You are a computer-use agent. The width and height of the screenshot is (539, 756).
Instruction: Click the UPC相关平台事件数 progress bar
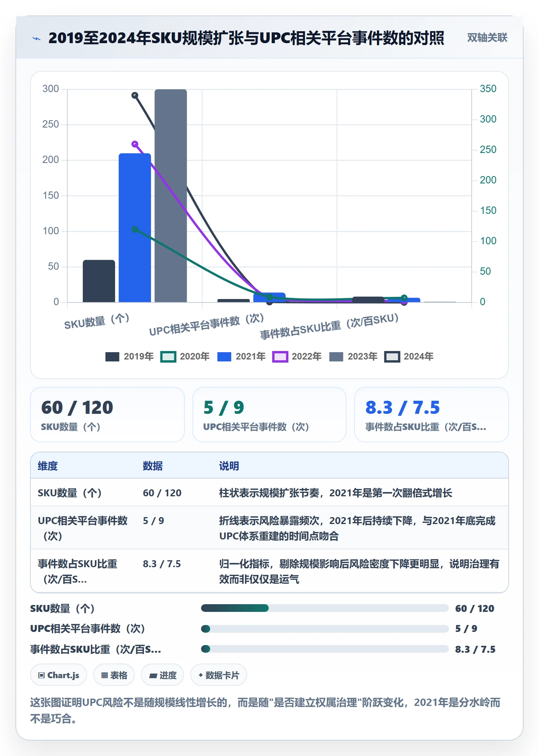click(325, 629)
